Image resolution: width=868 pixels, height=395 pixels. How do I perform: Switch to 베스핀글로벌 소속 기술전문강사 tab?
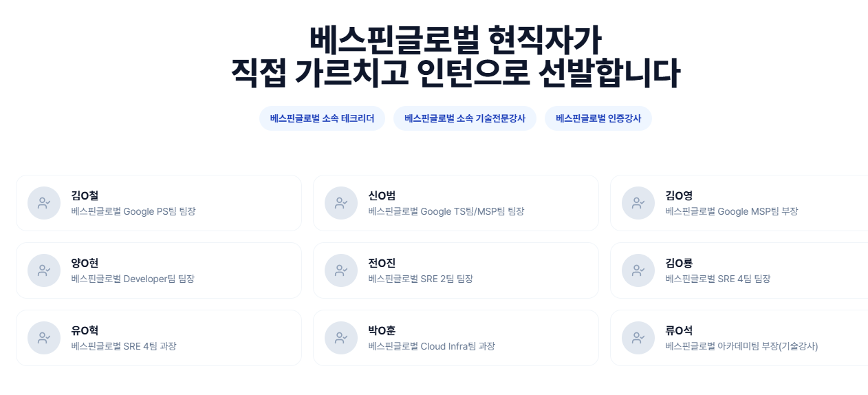coord(465,118)
